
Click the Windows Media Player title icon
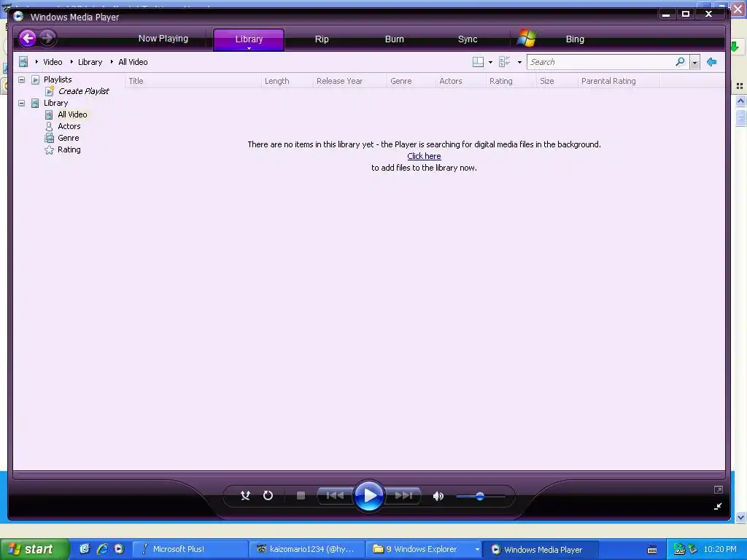click(x=18, y=16)
